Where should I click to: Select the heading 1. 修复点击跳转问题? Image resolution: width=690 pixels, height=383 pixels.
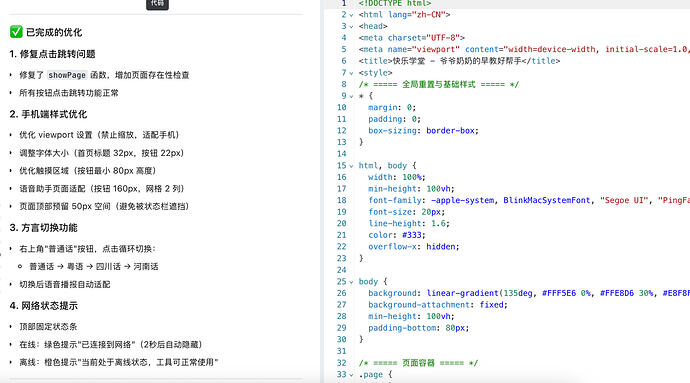click(x=52, y=54)
